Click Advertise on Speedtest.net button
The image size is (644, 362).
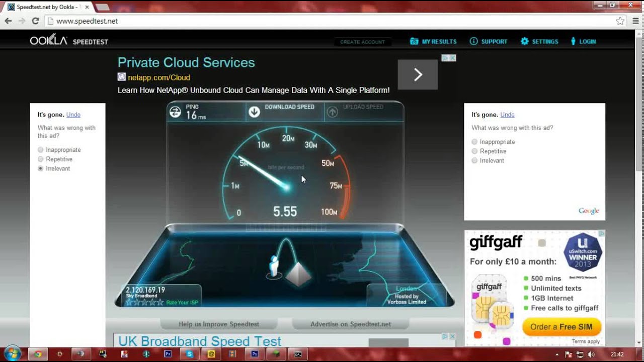351,324
